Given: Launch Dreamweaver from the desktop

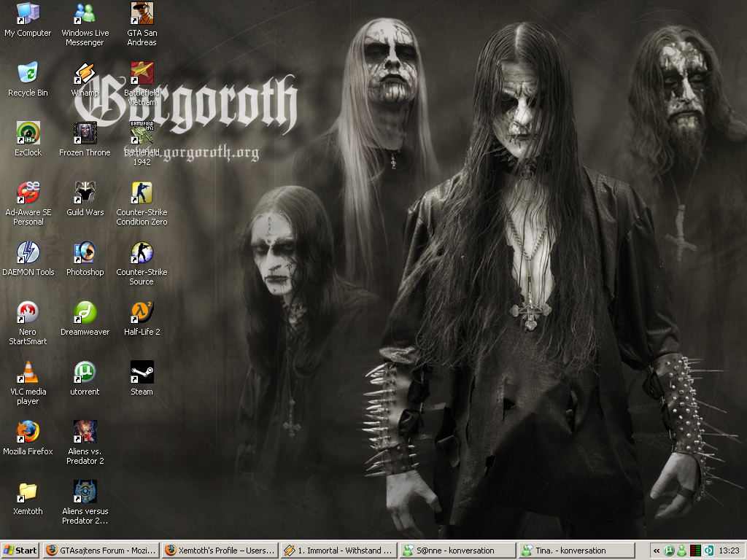Looking at the screenshot, I should click(x=85, y=313).
